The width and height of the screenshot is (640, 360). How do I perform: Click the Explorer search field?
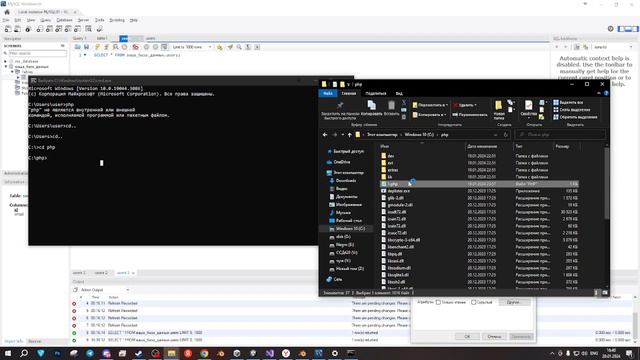click(x=560, y=135)
